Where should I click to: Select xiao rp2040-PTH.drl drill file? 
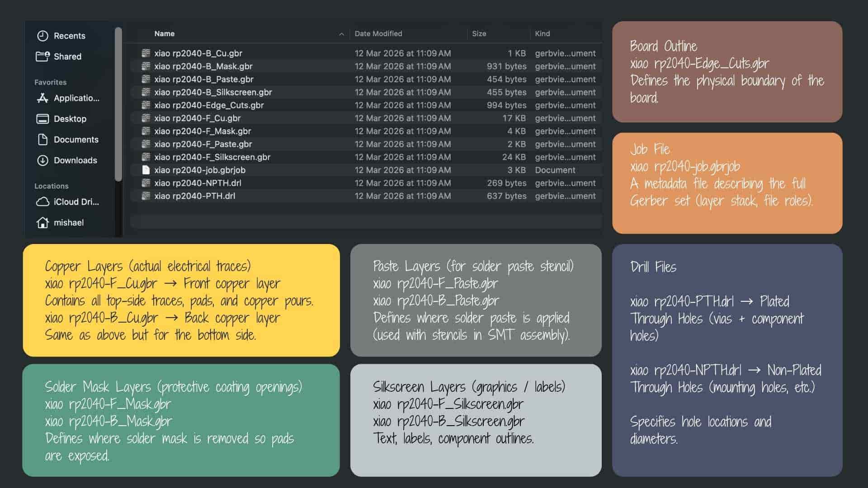(194, 196)
